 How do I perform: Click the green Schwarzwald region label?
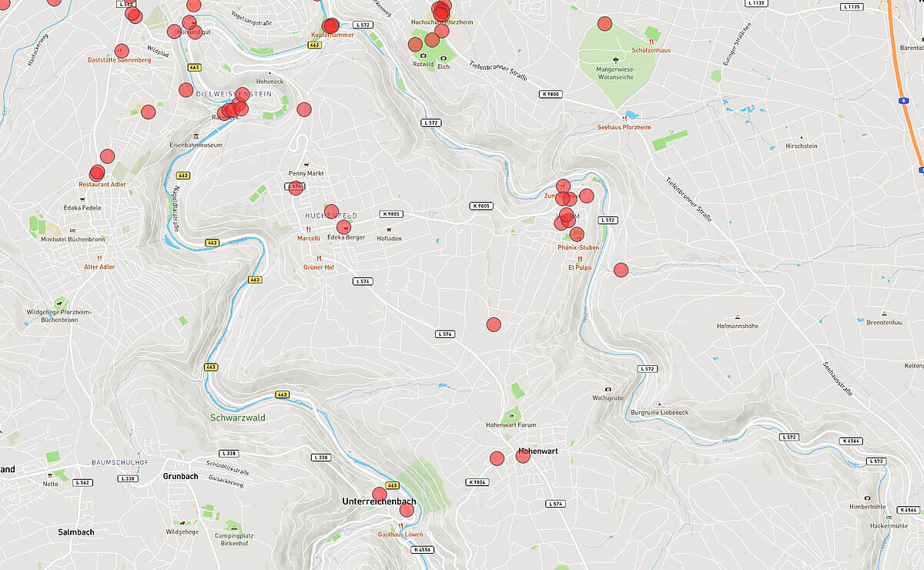pos(237,417)
